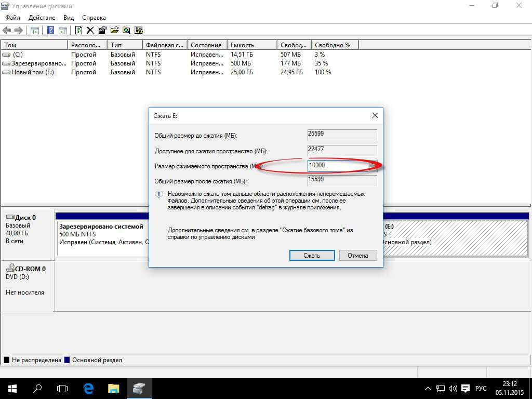532x399 pixels.
Task: Launch Microsoft Edge from the taskbar
Action: click(88, 389)
